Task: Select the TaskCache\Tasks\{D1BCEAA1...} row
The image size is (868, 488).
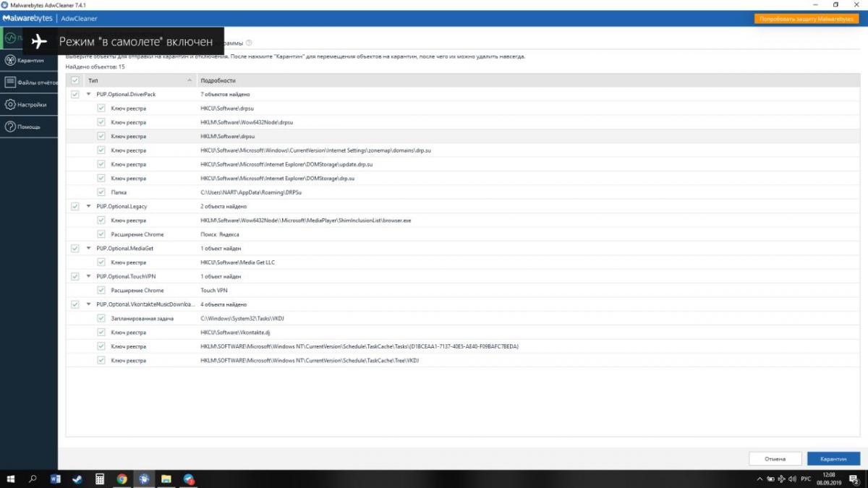Action: [x=463, y=346]
